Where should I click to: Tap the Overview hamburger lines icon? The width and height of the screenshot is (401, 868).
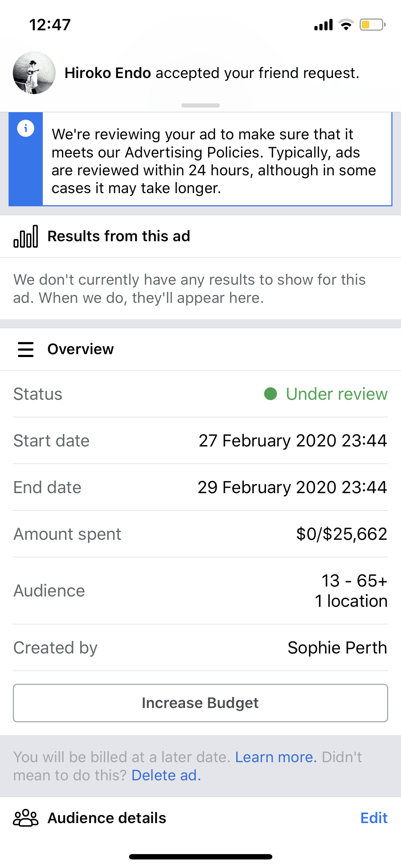click(26, 349)
